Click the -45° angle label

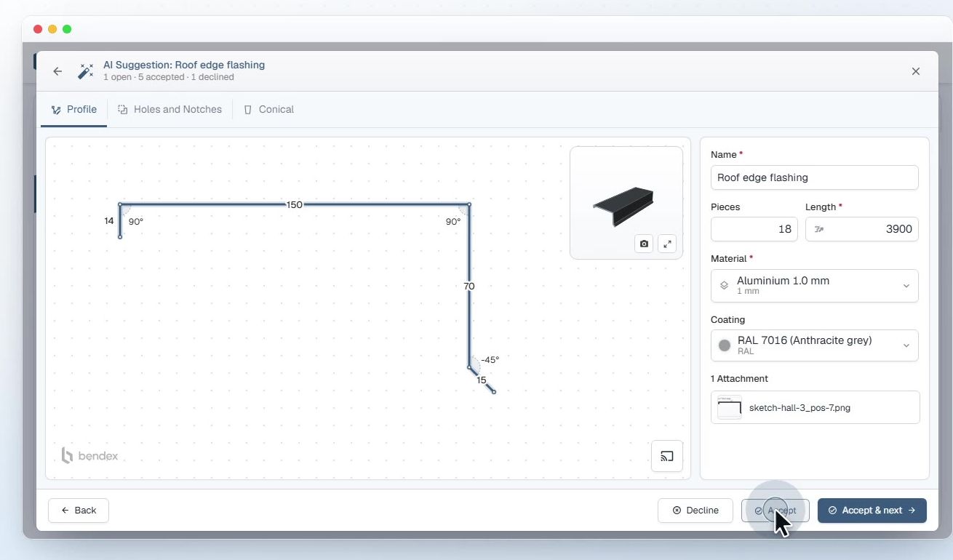[490, 360]
